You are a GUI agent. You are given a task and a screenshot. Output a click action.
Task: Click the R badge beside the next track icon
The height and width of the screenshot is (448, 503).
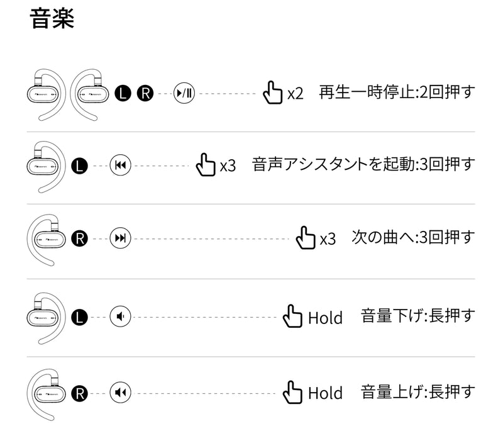point(80,238)
